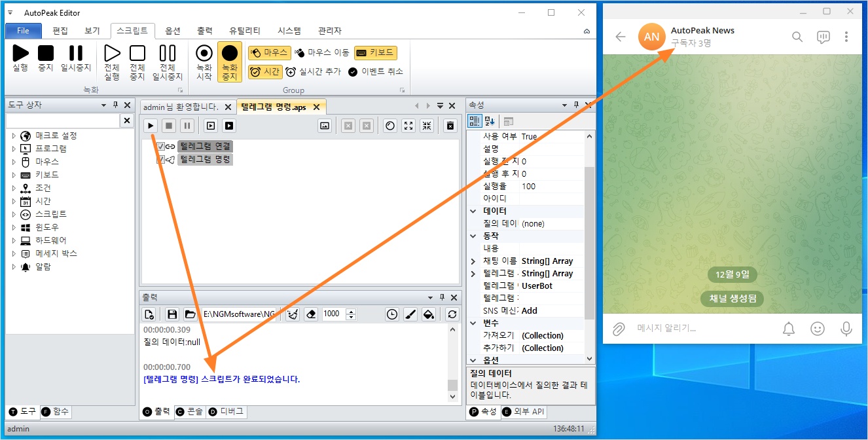This screenshot has height=440, width=868.
Task: Click paint bucket icon in output toolbar
Action: [429, 314]
